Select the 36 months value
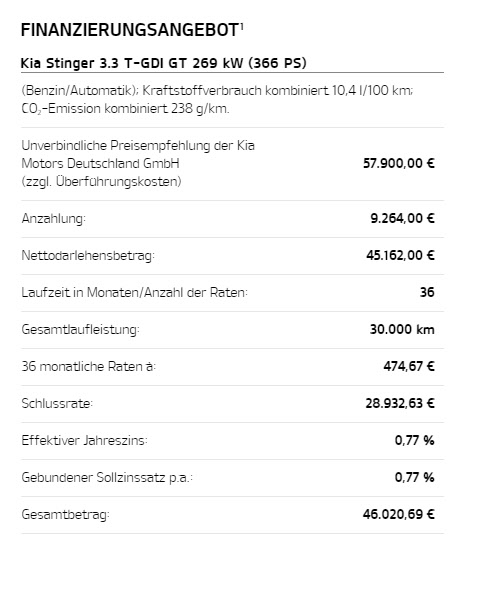The height and width of the screenshot is (591, 482). 427,292
